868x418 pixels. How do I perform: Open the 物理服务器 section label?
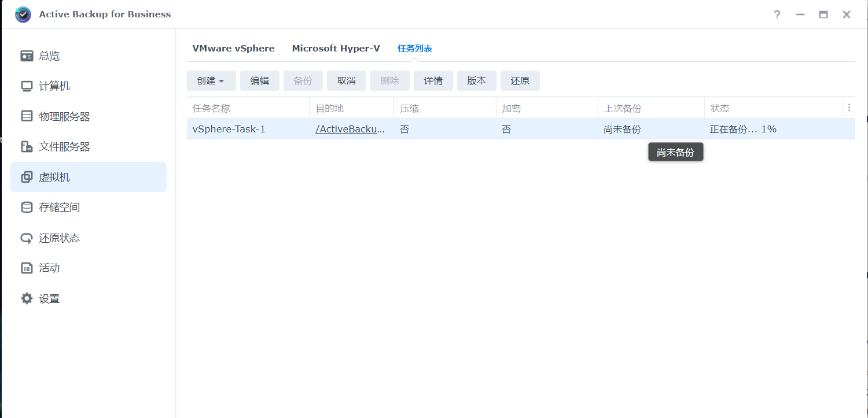coord(65,116)
